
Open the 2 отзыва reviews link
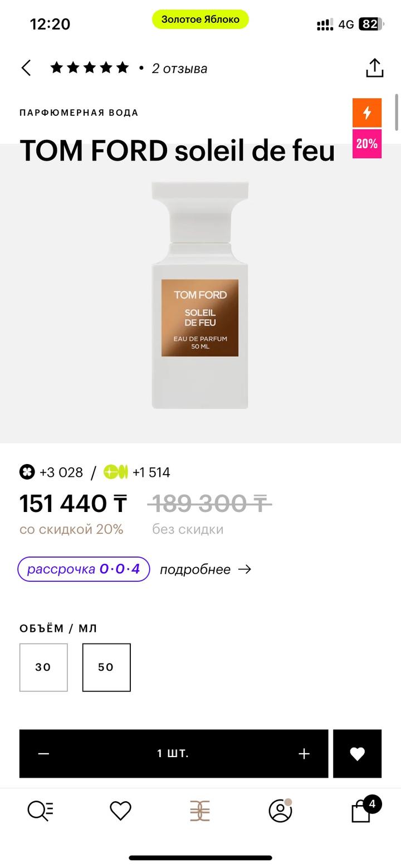[179, 69]
